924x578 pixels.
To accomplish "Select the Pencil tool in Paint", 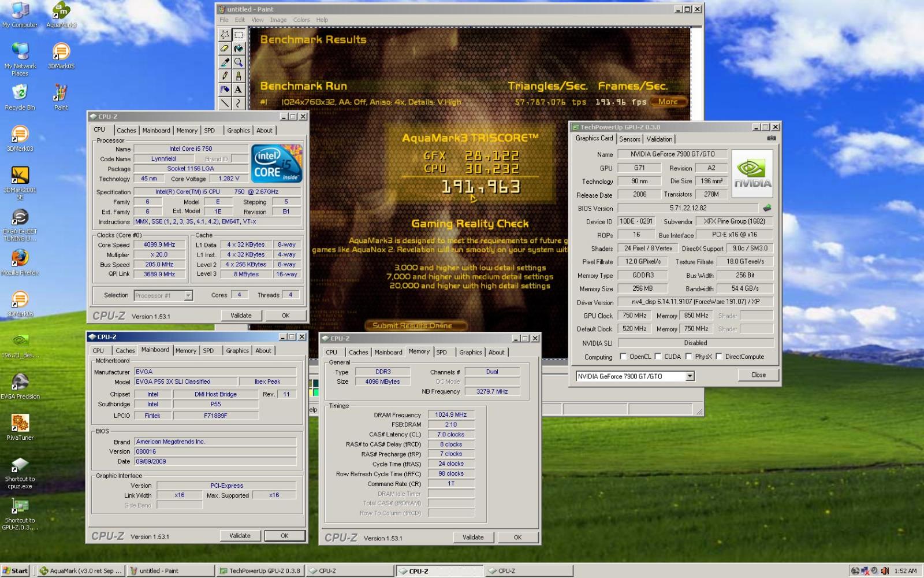I will (x=225, y=76).
